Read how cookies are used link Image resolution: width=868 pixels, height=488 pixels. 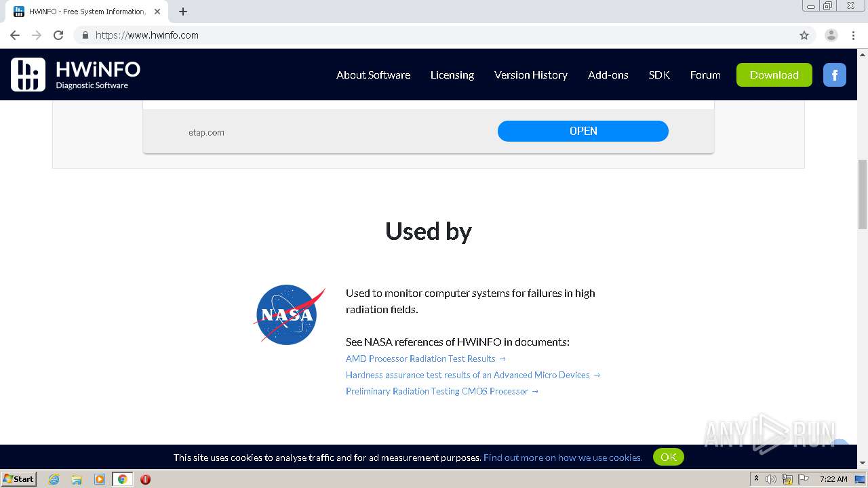click(563, 457)
